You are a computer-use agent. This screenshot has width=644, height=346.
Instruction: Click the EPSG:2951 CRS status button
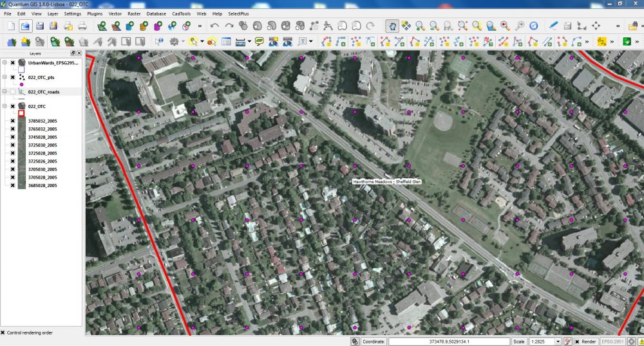tap(614, 341)
